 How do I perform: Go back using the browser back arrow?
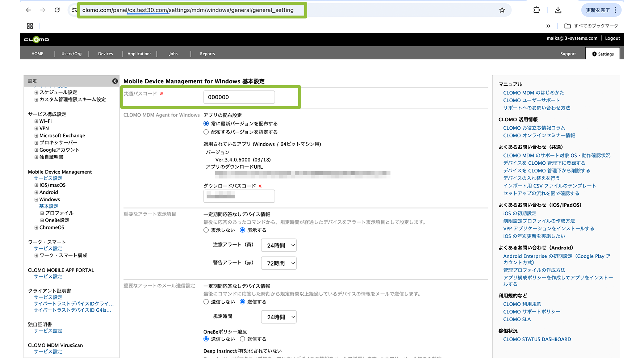coord(28,10)
